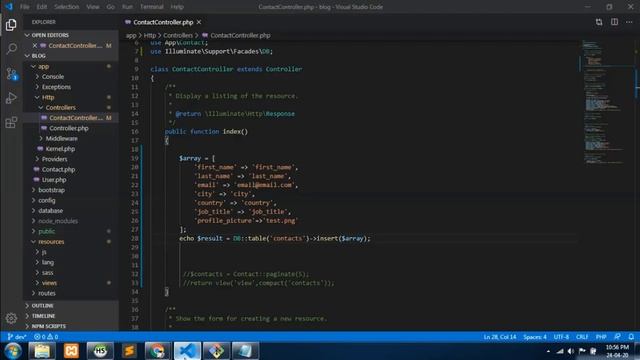Open User.php in the file tree

click(70, 180)
